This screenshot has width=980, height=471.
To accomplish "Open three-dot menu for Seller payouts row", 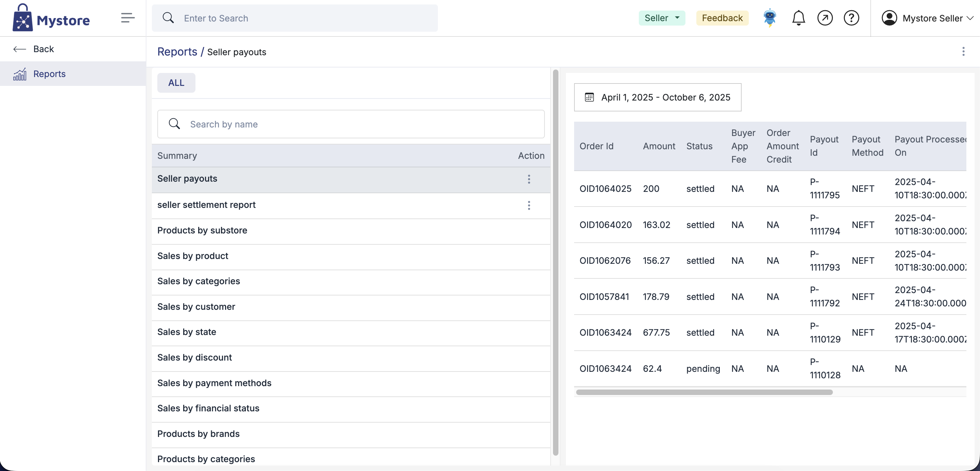I will pyautogui.click(x=529, y=179).
